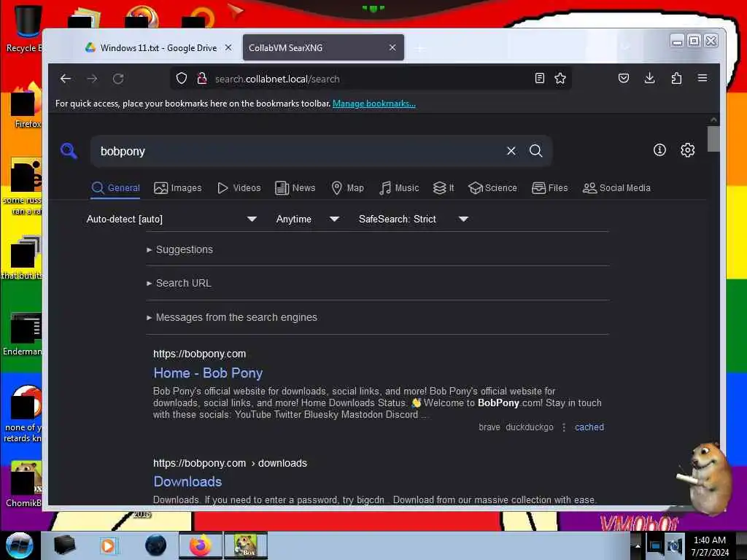Select the Videos search category
Viewport: 747px width, 560px height.
coord(239,188)
